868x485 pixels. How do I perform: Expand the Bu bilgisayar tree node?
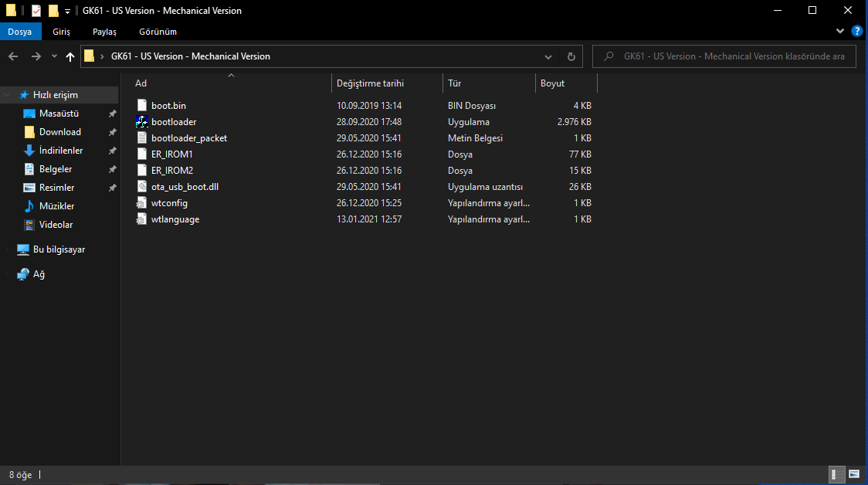(x=7, y=250)
